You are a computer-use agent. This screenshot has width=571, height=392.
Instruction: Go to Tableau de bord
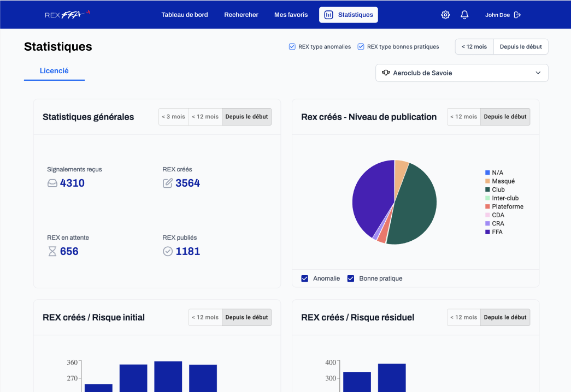[185, 15]
